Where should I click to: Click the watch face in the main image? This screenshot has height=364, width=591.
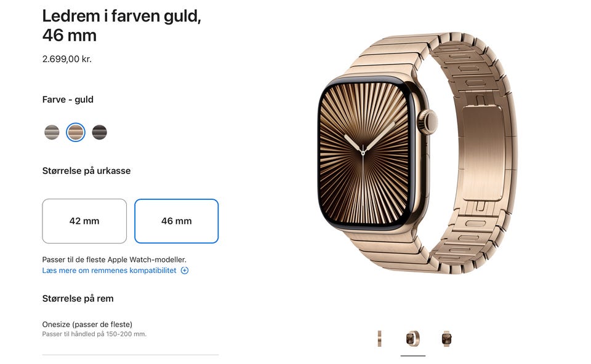coord(364,152)
